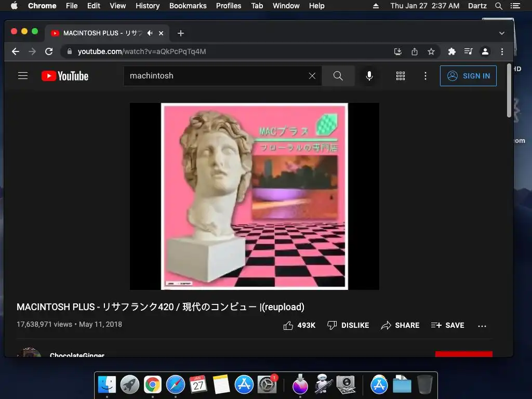Click the install app icon in address bar

398,51
